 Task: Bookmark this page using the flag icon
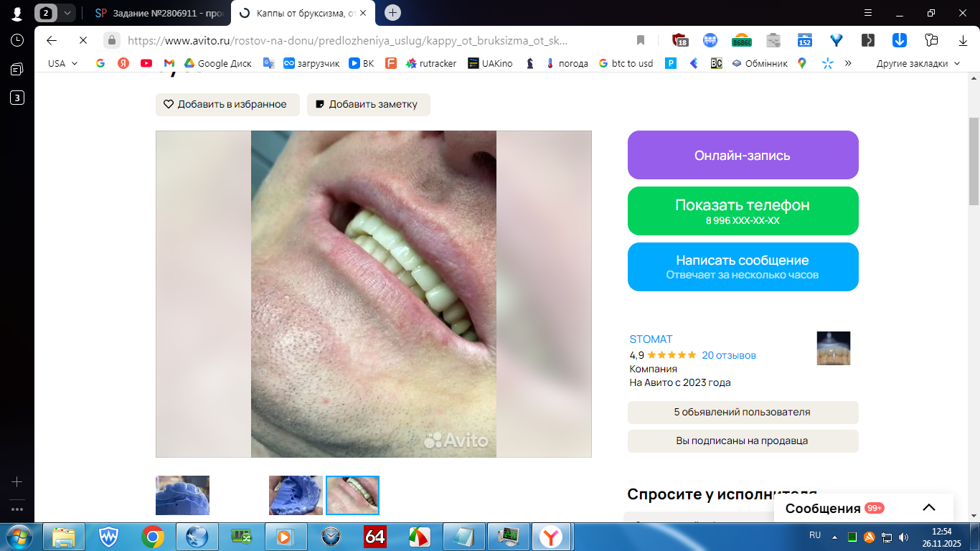tap(641, 40)
